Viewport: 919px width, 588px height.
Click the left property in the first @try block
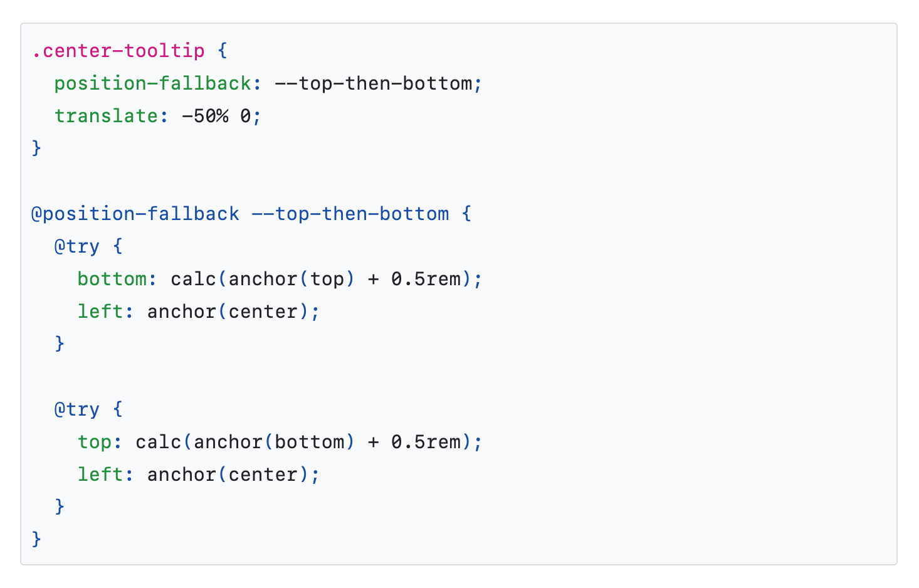coord(100,312)
